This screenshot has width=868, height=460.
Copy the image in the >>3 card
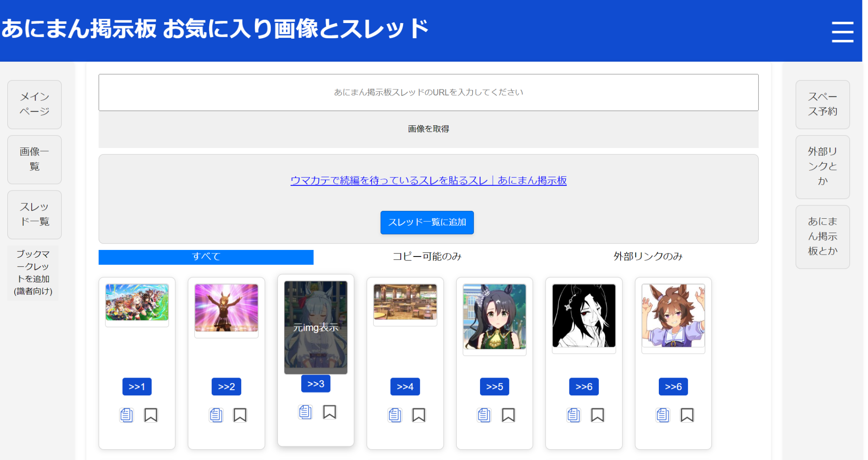point(305,412)
